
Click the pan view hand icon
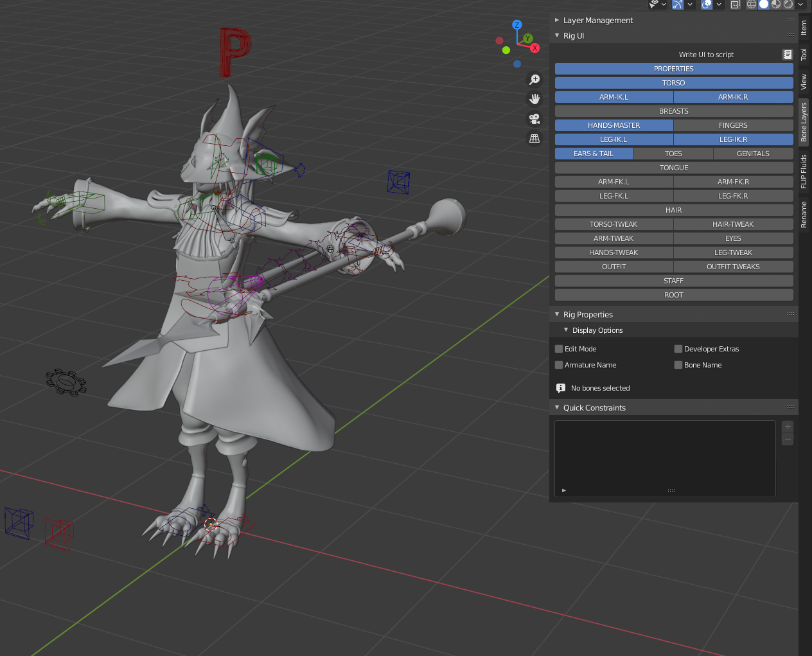coord(534,99)
